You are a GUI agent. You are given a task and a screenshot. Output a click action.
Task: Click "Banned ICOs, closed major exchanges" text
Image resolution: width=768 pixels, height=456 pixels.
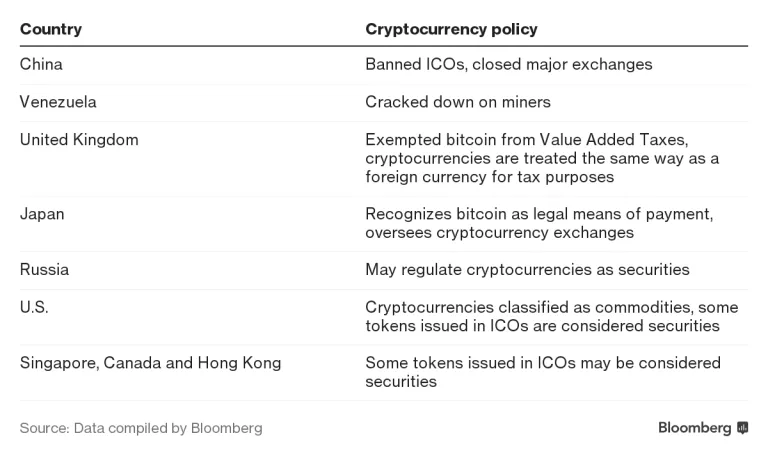coord(508,64)
